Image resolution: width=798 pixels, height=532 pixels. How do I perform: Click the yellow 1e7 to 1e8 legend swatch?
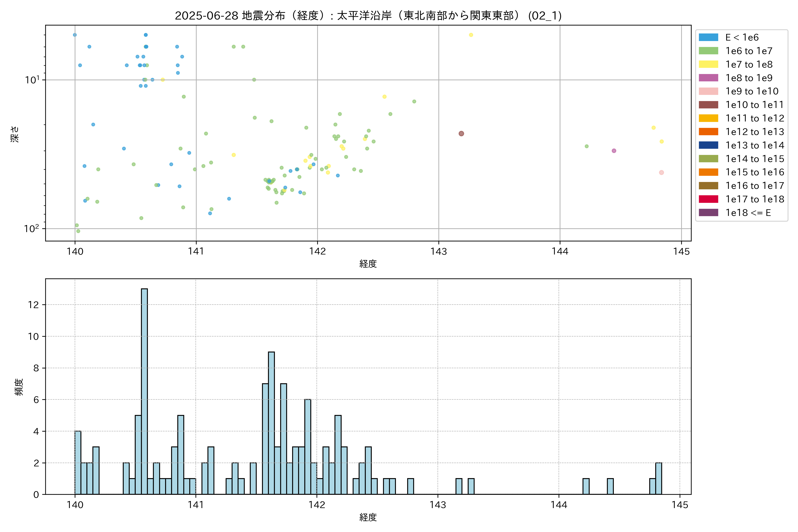click(708, 65)
